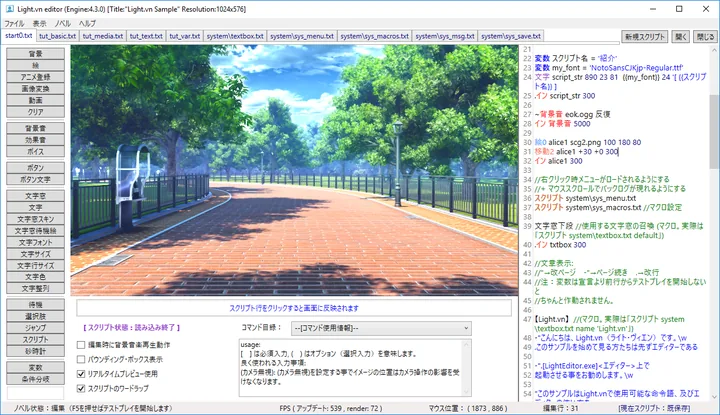Click the empty input field below 条件分岐
Screen dimensions: 720x415
[35, 393]
